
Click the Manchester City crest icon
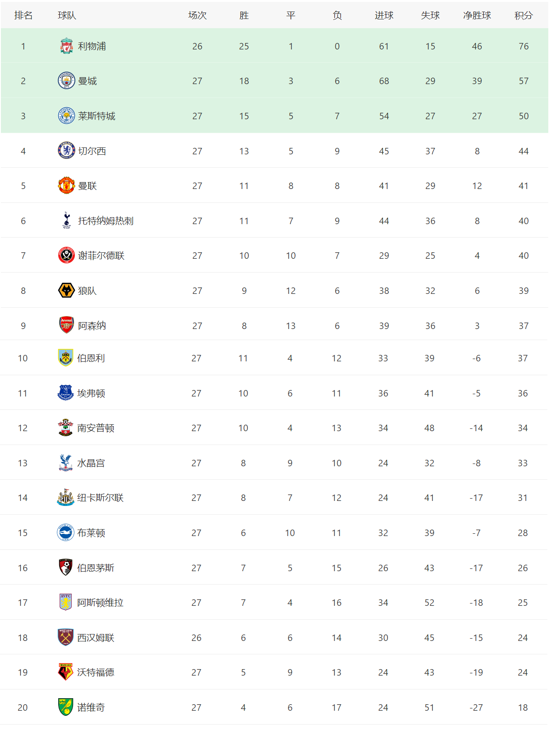click(x=67, y=81)
